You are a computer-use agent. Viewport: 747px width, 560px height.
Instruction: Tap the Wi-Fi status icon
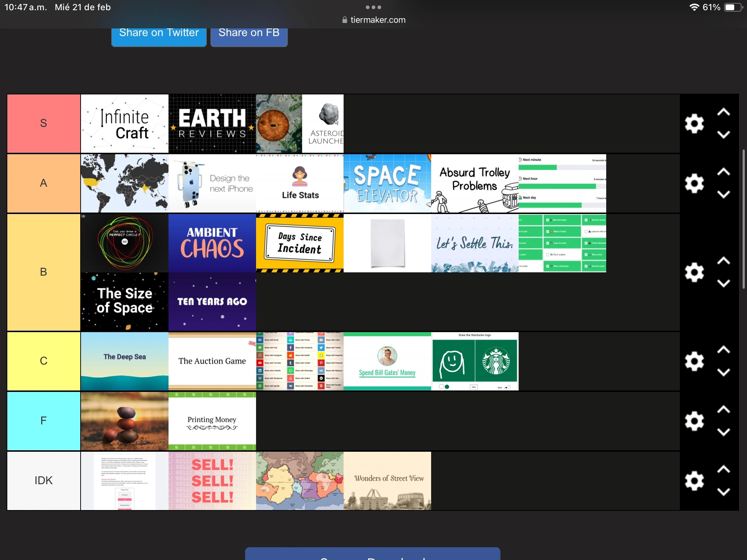694,7
